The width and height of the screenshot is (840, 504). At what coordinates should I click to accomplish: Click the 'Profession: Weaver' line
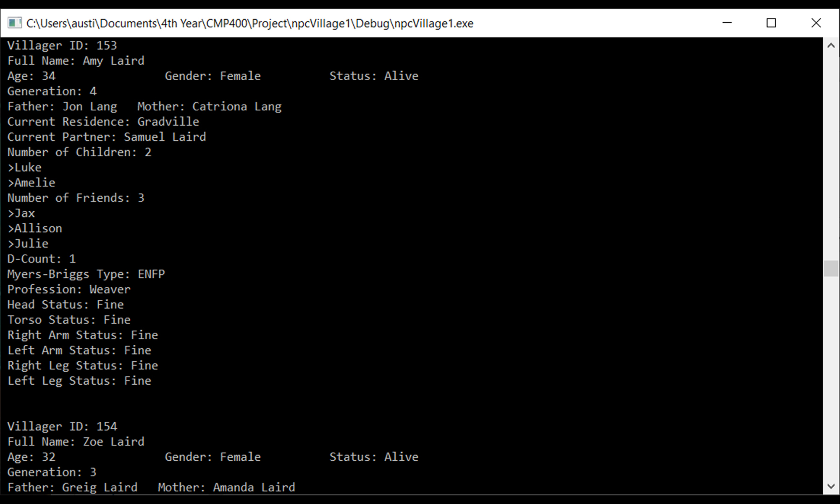point(69,289)
